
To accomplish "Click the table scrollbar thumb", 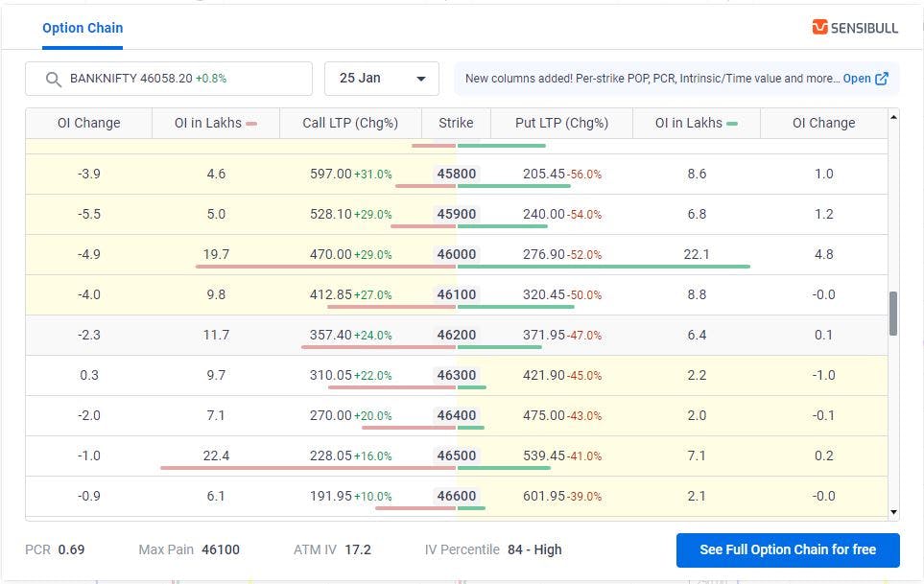I will coord(893,314).
